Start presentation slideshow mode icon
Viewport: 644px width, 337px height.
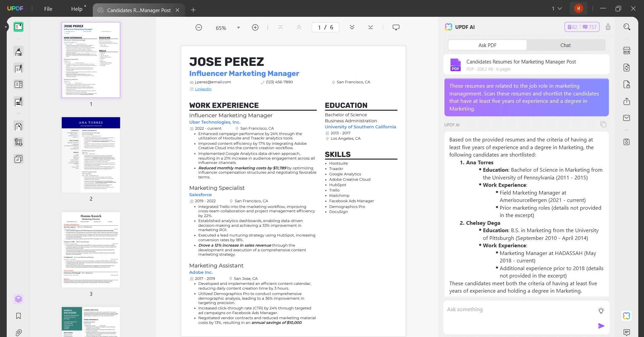[x=396, y=28]
